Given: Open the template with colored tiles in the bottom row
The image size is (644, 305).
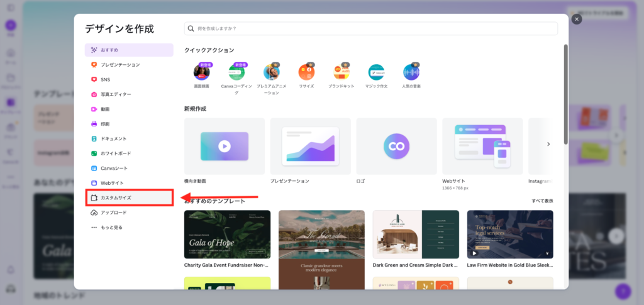Looking at the screenshot, I should [416, 283].
